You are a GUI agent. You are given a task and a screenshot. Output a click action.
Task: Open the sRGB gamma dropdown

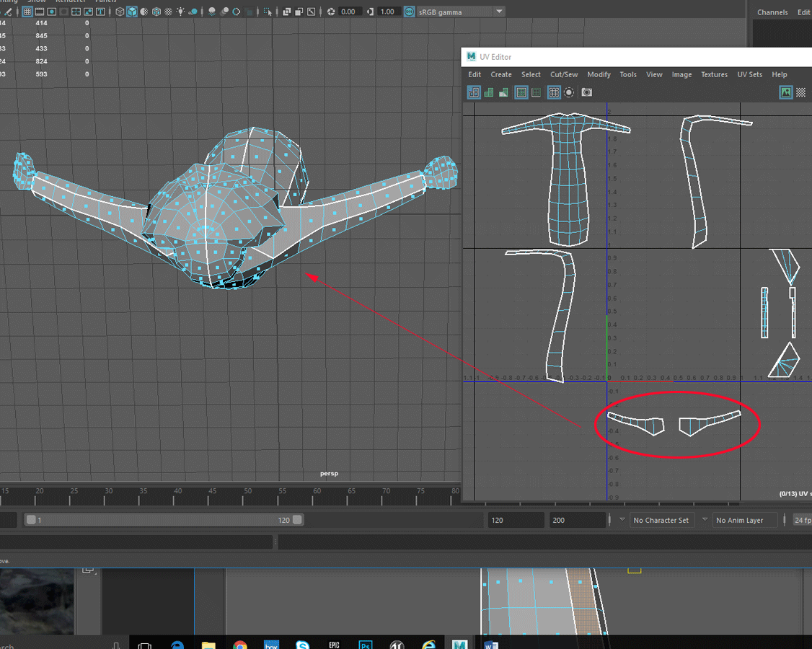coord(461,12)
